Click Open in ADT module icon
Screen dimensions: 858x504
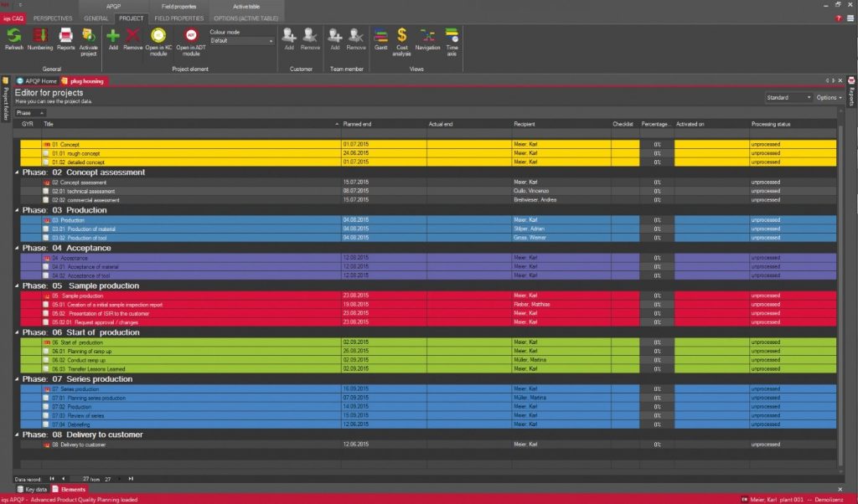[190, 37]
